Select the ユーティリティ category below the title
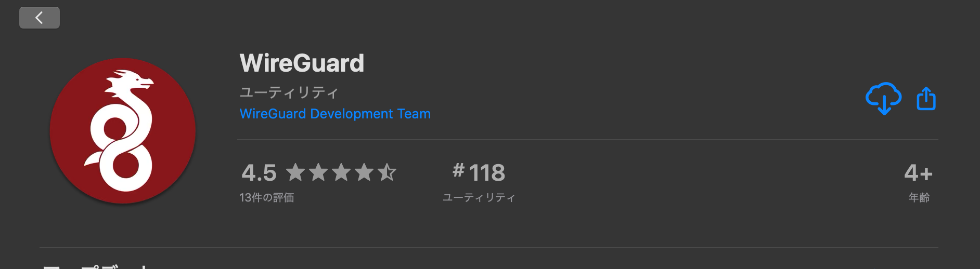Viewport: 980px width, 269px height. click(x=289, y=92)
